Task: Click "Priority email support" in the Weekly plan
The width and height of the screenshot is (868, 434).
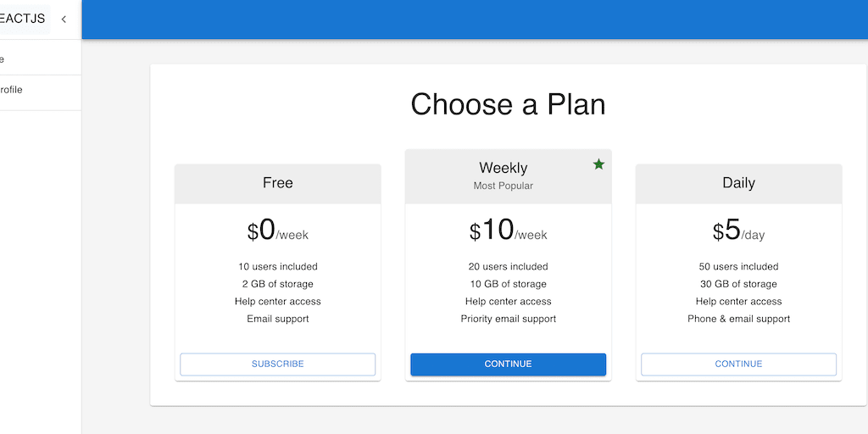Action: point(508,319)
